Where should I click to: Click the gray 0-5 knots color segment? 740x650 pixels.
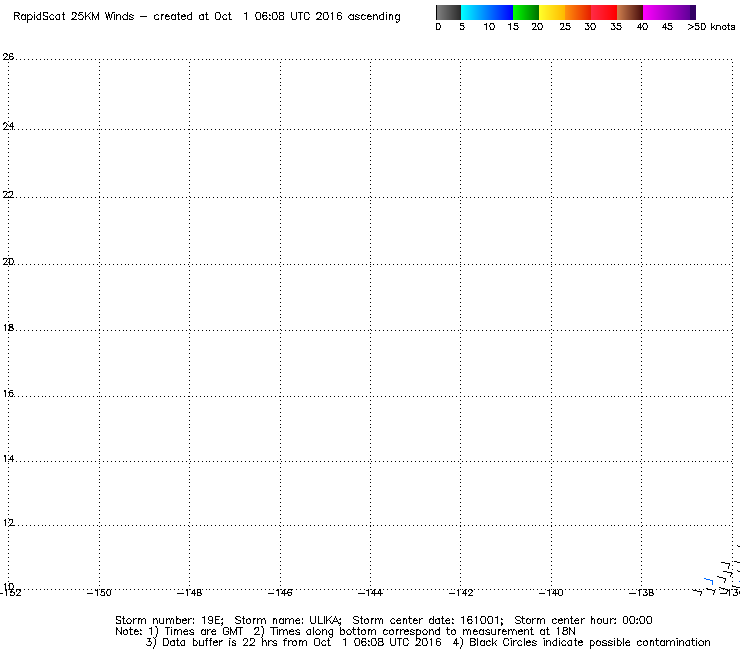tap(448, 12)
